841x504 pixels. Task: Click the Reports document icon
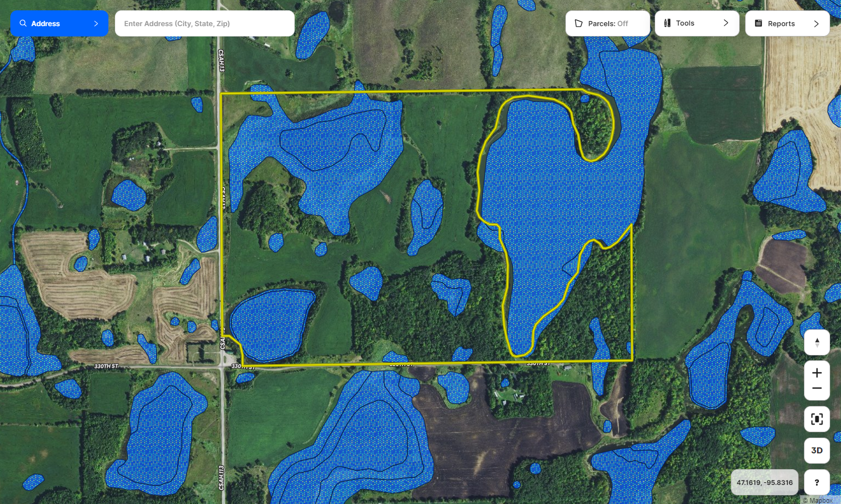click(758, 23)
